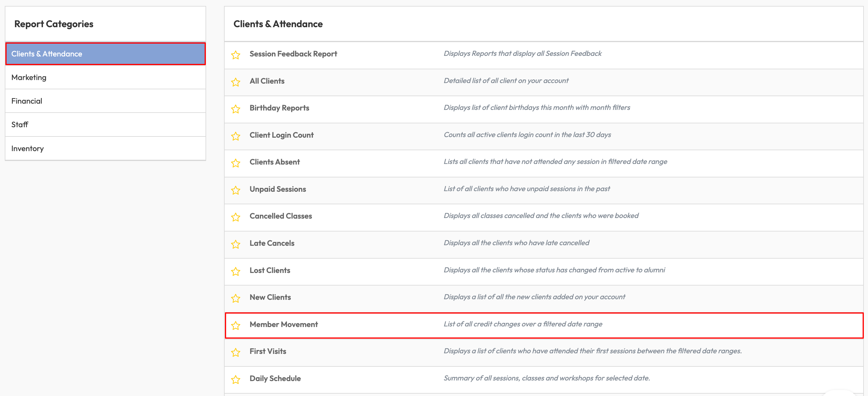The height and width of the screenshot is (396, 868).
Task: Mark New Clients report as favorite
Action: tap(236, 298)
